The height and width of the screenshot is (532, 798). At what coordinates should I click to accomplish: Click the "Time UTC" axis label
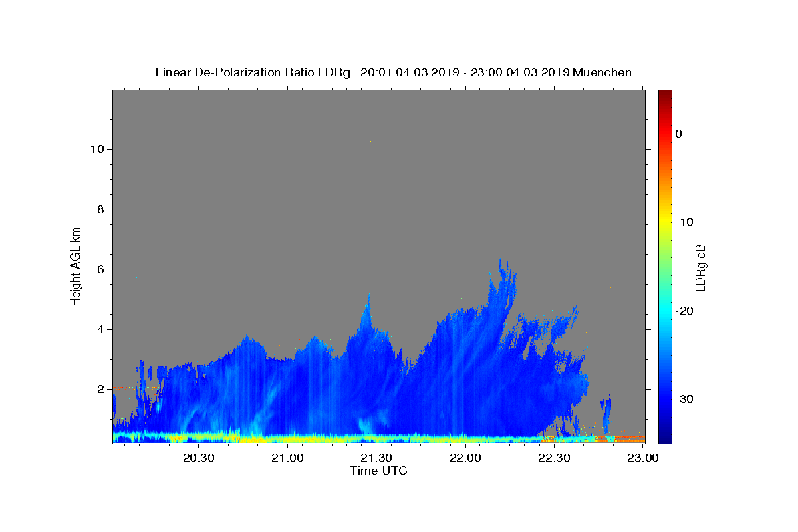coord(378,471)
